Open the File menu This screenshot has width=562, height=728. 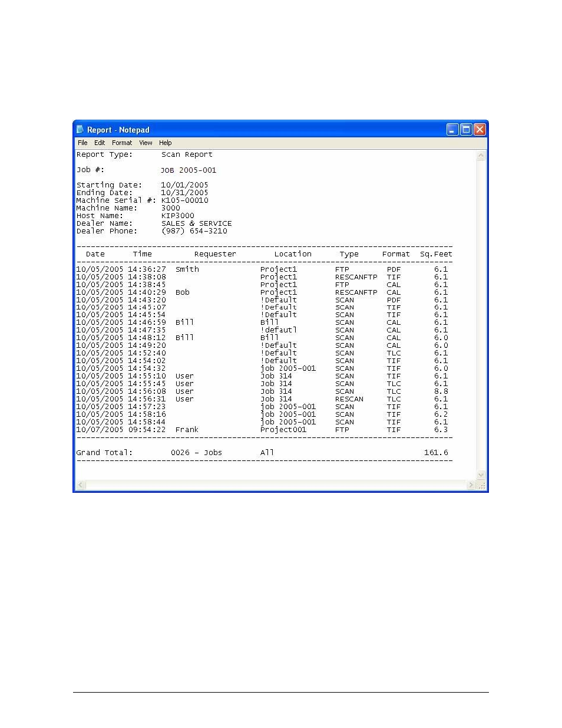pyautogui.click(x=82, y=143)
